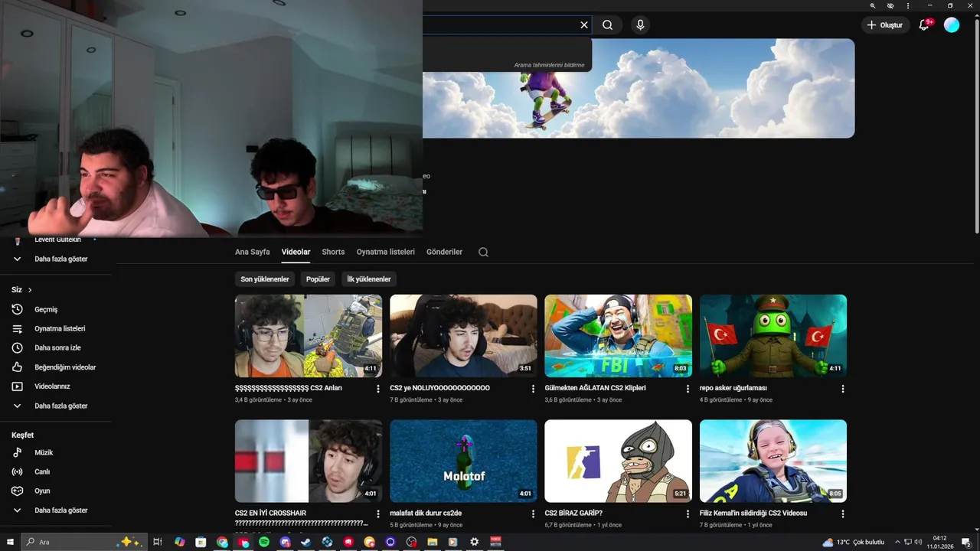Open Microsoft Store from the taskbar
This screenshot has width=980, height=551.
point(201,542)
